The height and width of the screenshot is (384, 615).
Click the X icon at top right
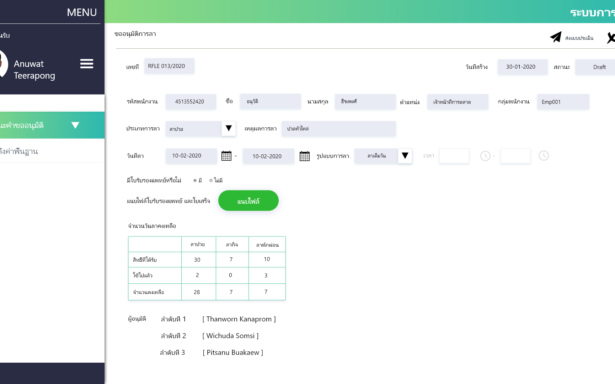point(611,38)
